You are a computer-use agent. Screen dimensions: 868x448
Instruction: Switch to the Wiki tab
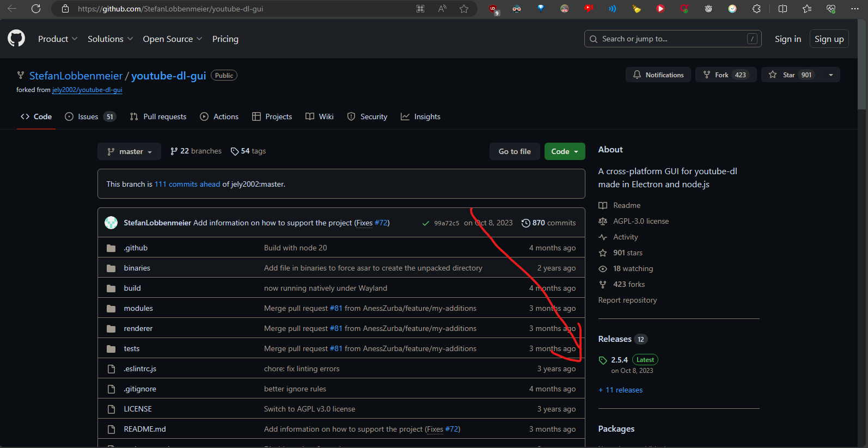(320, 116)
